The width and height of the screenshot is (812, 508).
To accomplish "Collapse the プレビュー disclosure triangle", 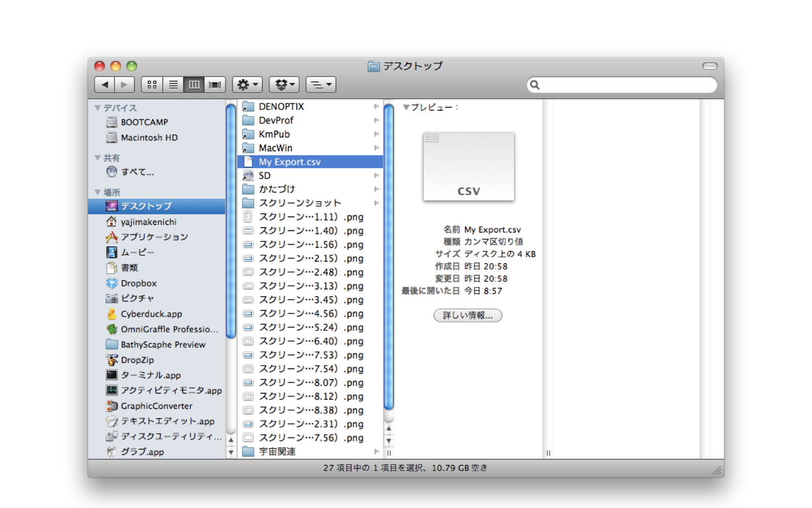I will click(x=406, y=107).
